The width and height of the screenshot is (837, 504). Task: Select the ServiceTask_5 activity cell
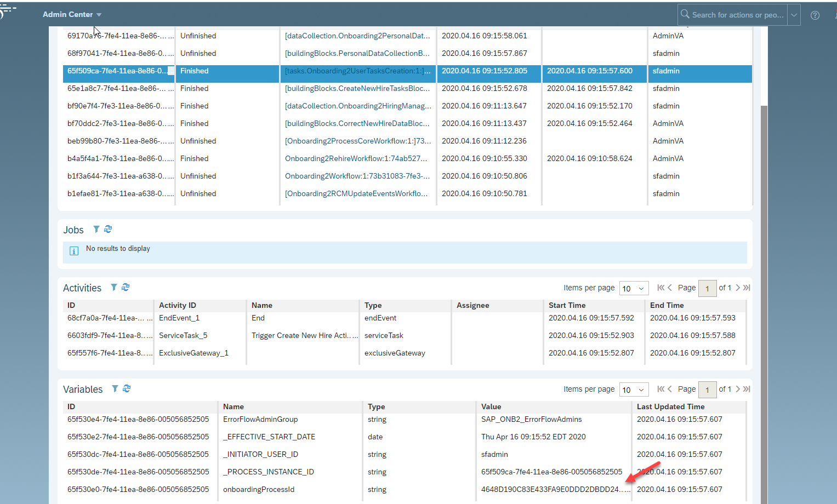pyautogui.click(x=183, y=335)
